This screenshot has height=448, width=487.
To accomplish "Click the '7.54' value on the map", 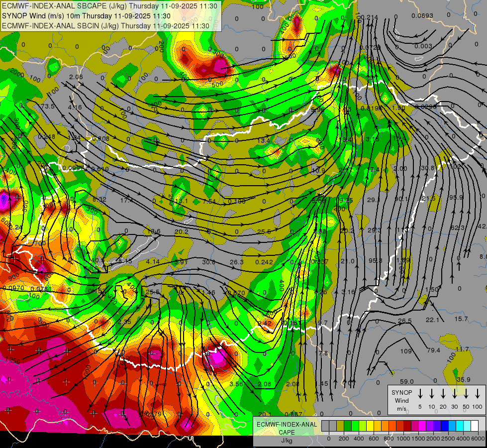I will (209, 202).
